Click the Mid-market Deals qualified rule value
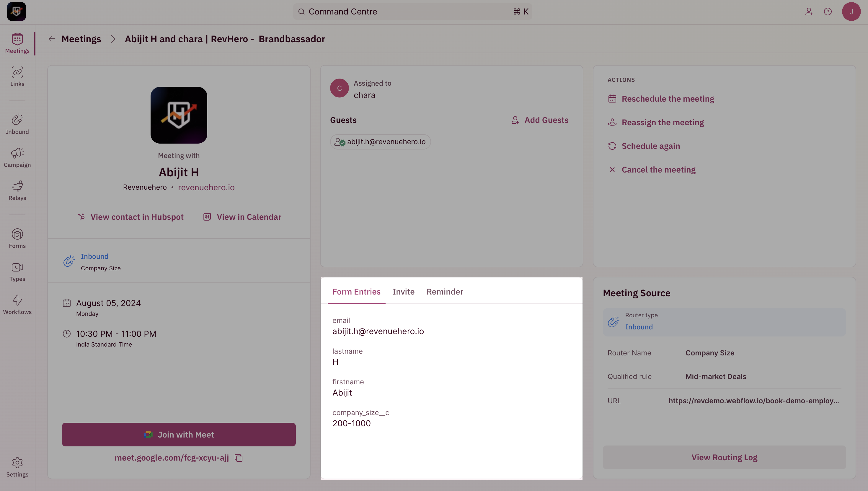Image resolution: width=868 pixels, height=491 pixels. coord(716,376)
